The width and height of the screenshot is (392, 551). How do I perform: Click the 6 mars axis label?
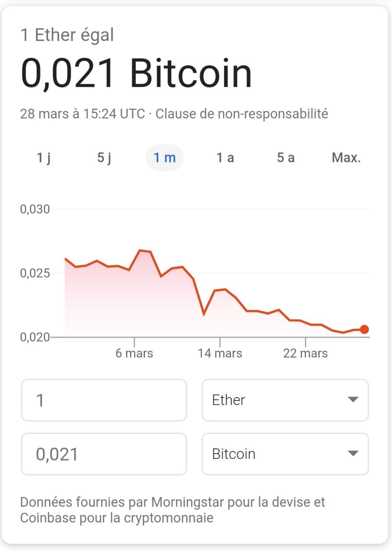click(134, 353)
